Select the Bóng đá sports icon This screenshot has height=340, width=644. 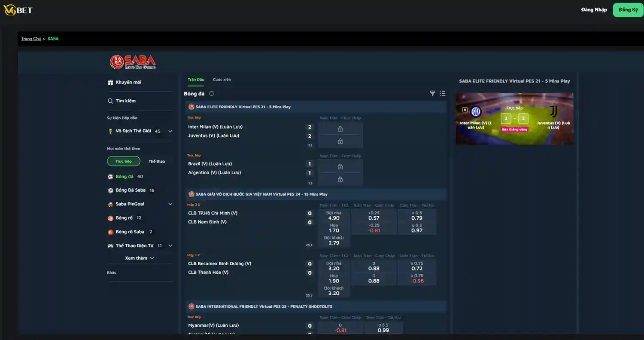pos(111,176)
